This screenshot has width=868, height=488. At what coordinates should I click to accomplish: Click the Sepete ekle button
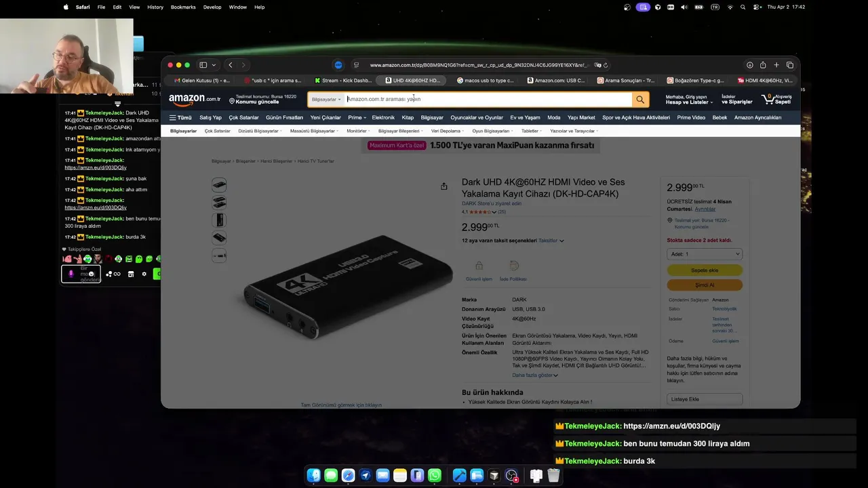[705, 270]
